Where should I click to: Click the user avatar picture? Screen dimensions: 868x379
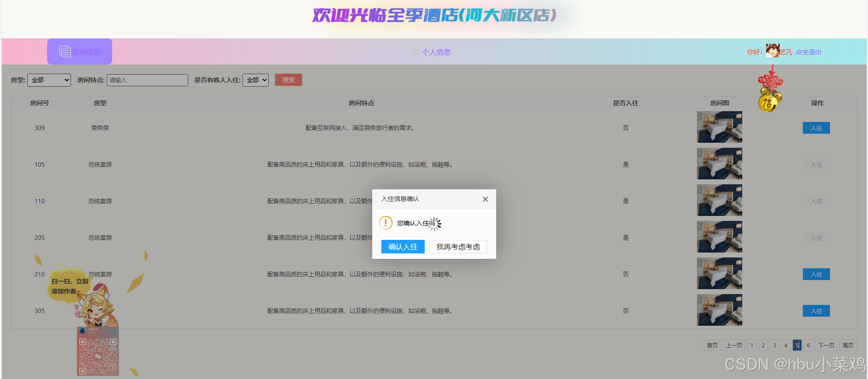[x=773, y=51]
